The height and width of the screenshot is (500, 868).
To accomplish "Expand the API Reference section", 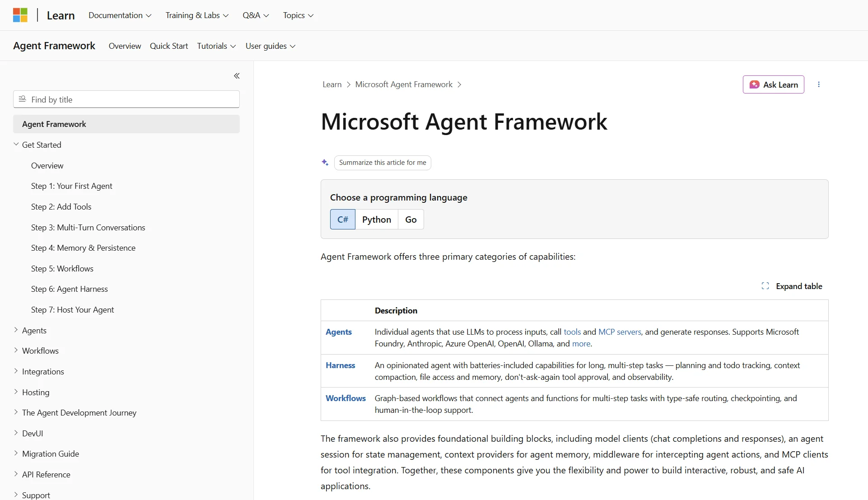I will [x=16, y=474].
